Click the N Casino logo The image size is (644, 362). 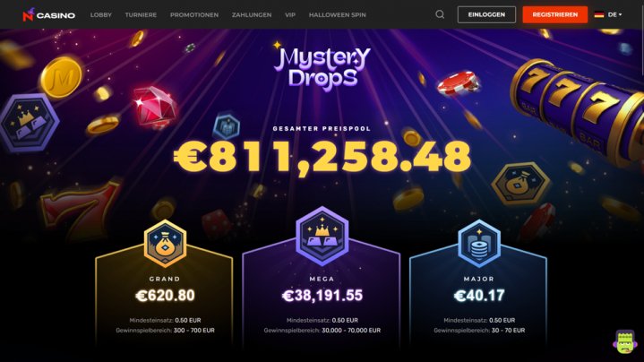[48, 15]
